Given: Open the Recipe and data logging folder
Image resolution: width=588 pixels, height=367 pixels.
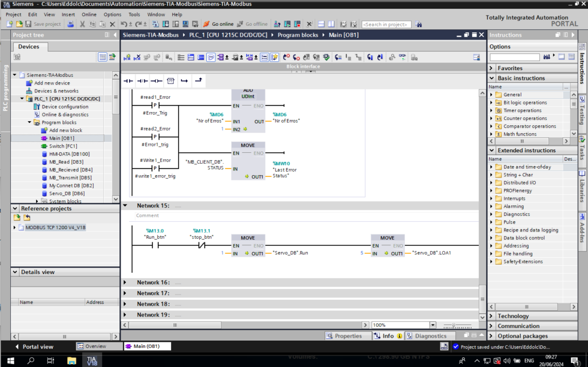Looking at the screenshot, I should tap(531, 230).
